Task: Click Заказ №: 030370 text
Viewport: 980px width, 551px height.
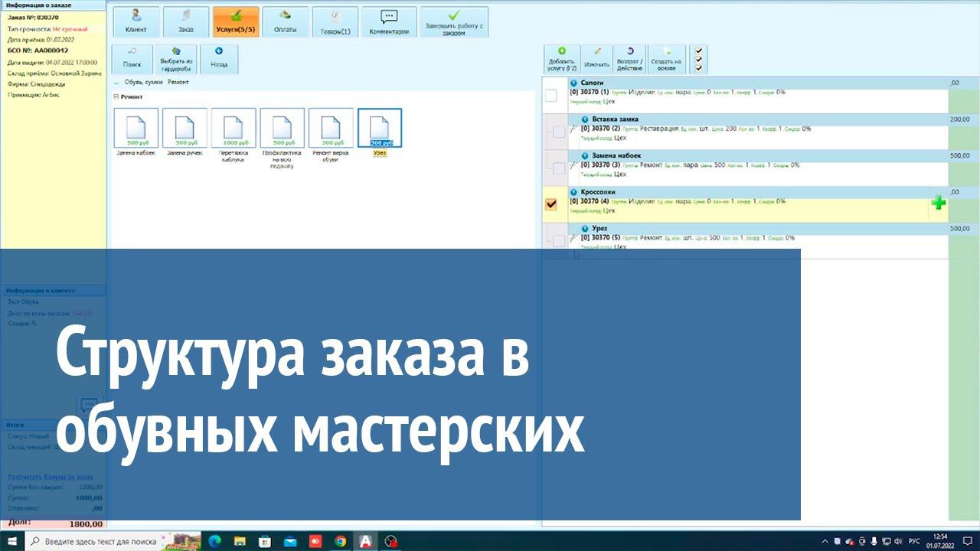Action: [x=33, y=18]
